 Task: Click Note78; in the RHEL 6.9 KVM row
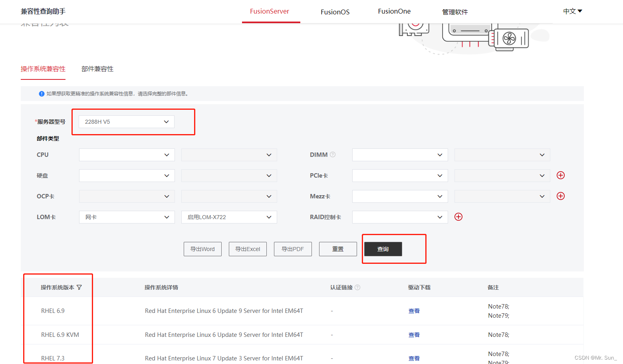click(499, 335)
